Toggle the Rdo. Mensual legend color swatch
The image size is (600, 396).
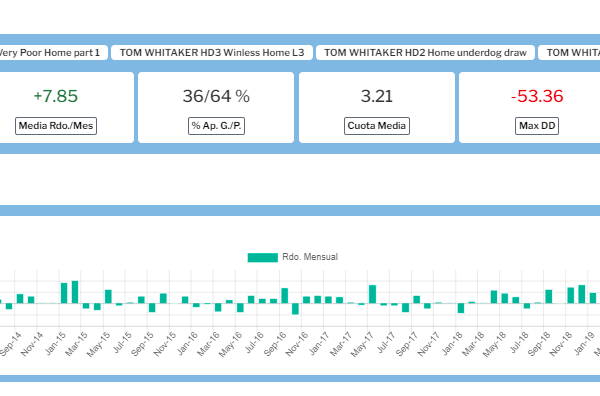pyautogui.click(x=262, y=257)
